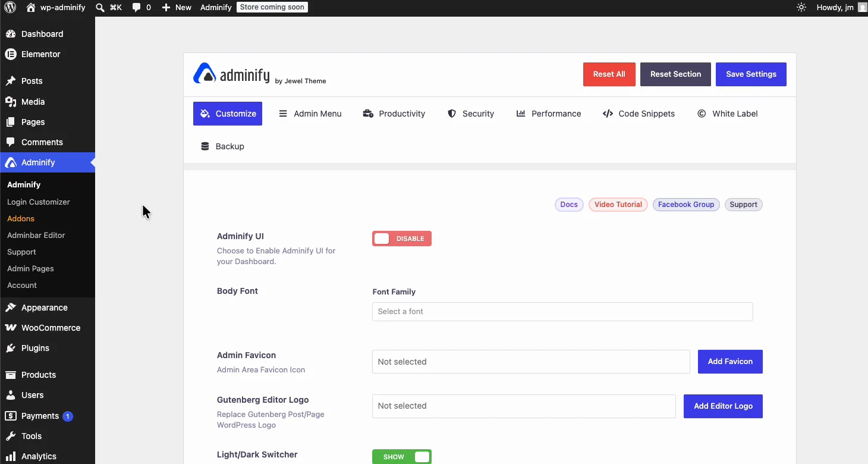The image size is (868, 464).
Task: Open the search icon in admin bar
Action: pos(100,8)
